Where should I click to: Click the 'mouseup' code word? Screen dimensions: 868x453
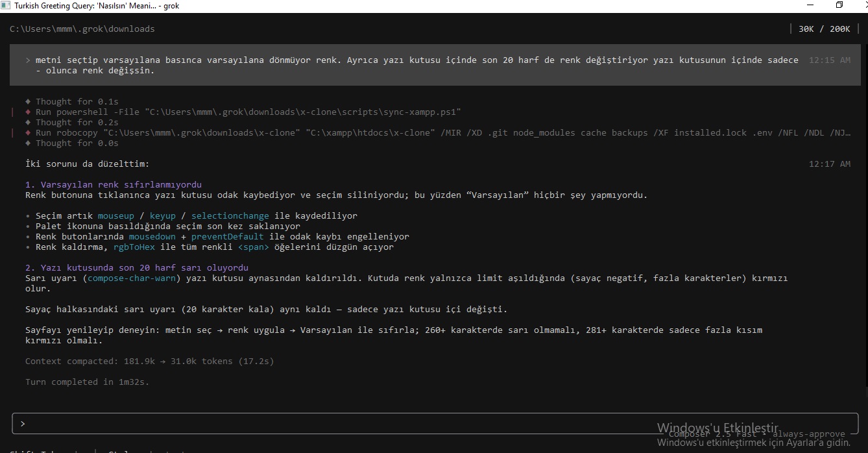click(x=116, y=215)
